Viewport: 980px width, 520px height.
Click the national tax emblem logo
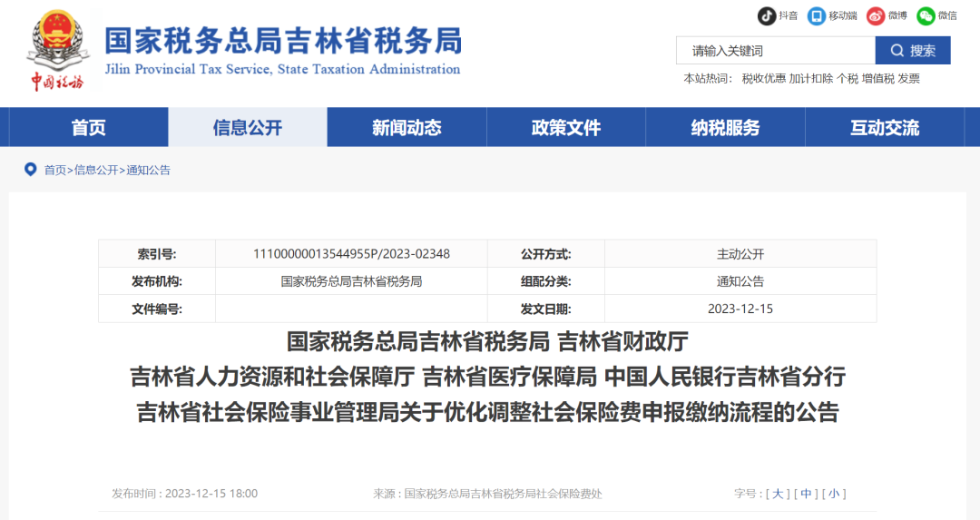click(57, 50)
